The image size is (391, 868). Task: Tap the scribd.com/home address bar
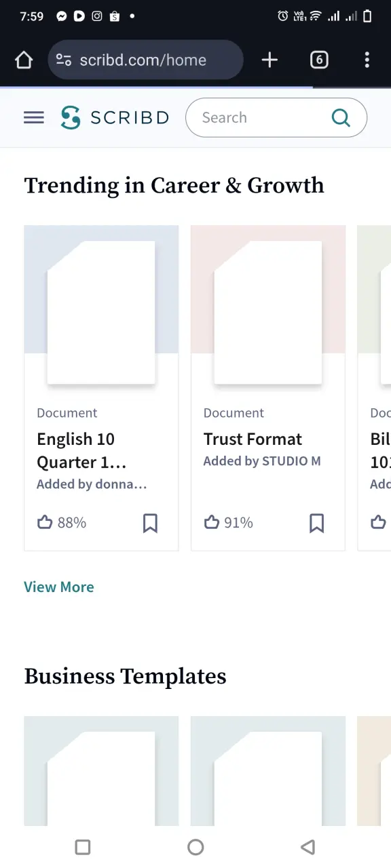(146, 60)
